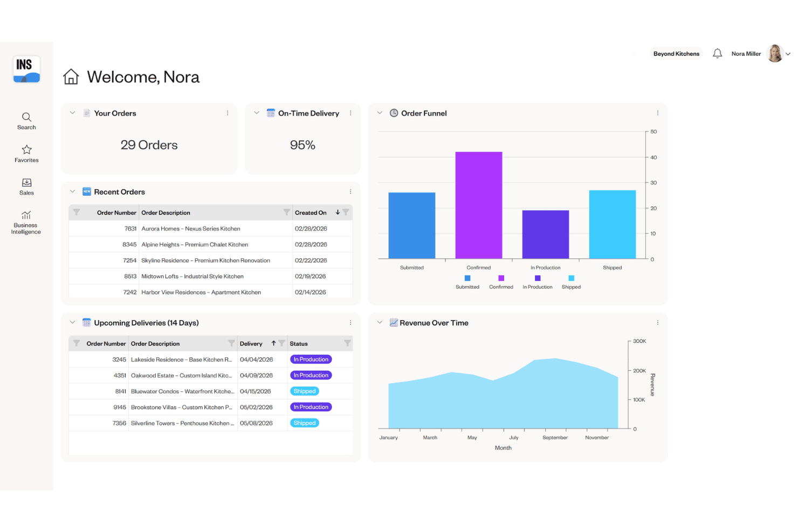Collapse the On-Time Delivery card

(257, 113)
